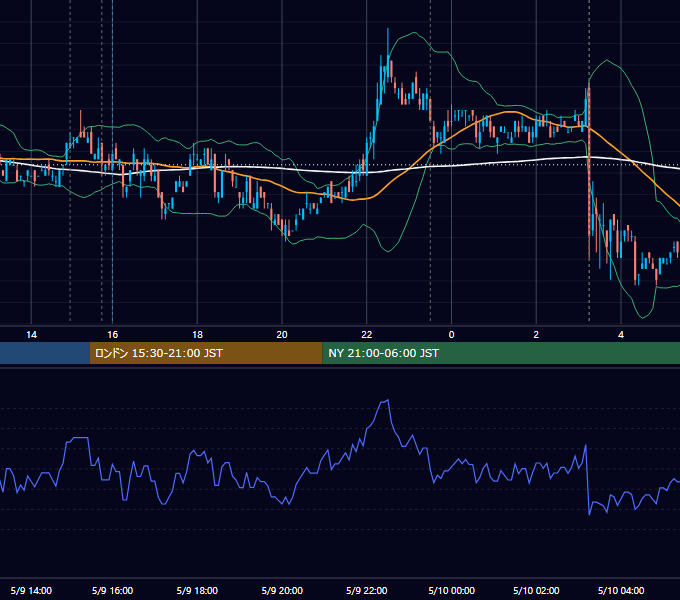Click the ロンドン 15:30-21:00 JST session bar

click(x=206, y=353)
